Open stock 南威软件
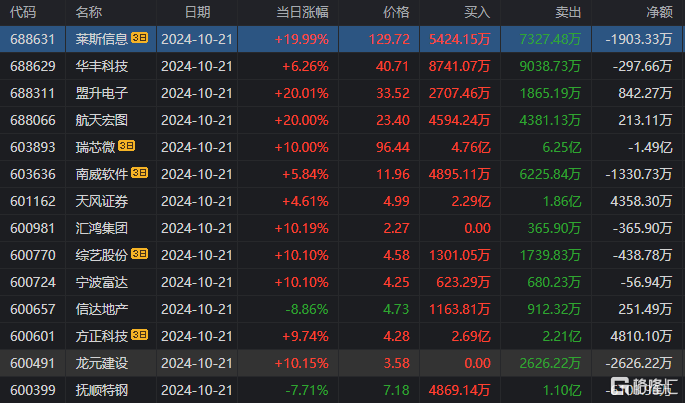This screenshot has width=685, height=403. tap(101, 174)
